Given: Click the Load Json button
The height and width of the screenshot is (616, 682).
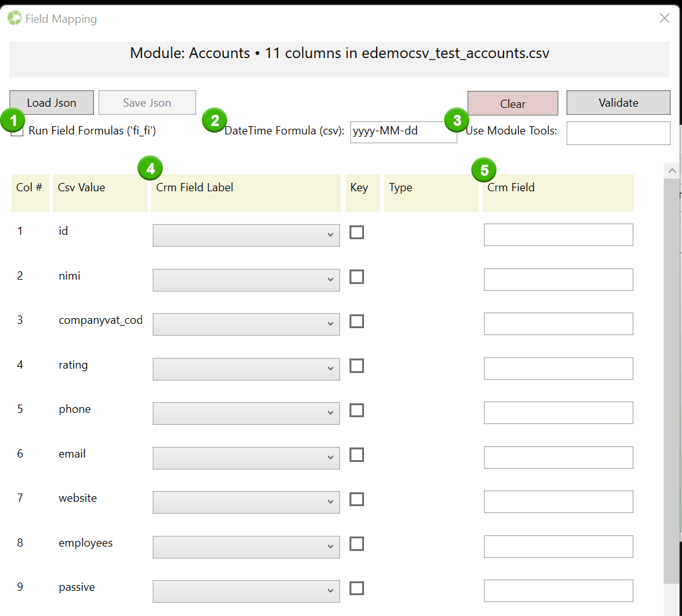Looking at the screenshot, I should [52, 102].
